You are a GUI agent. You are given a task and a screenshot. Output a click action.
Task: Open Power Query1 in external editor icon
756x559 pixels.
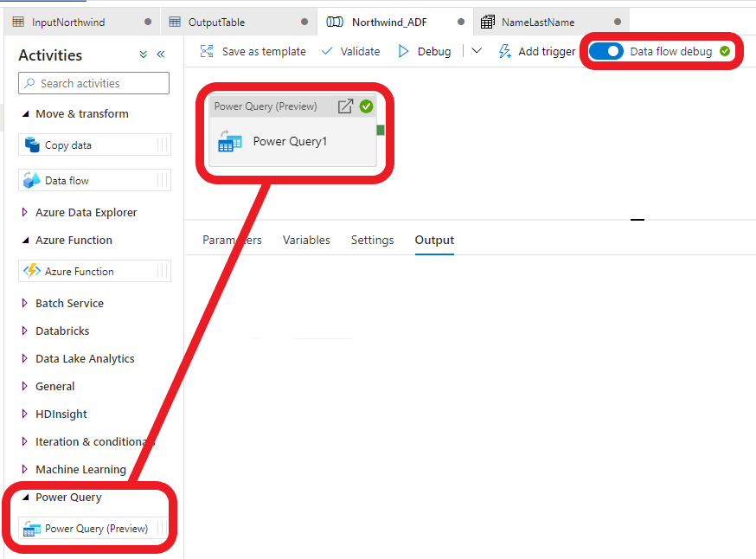tap(345, 106)
